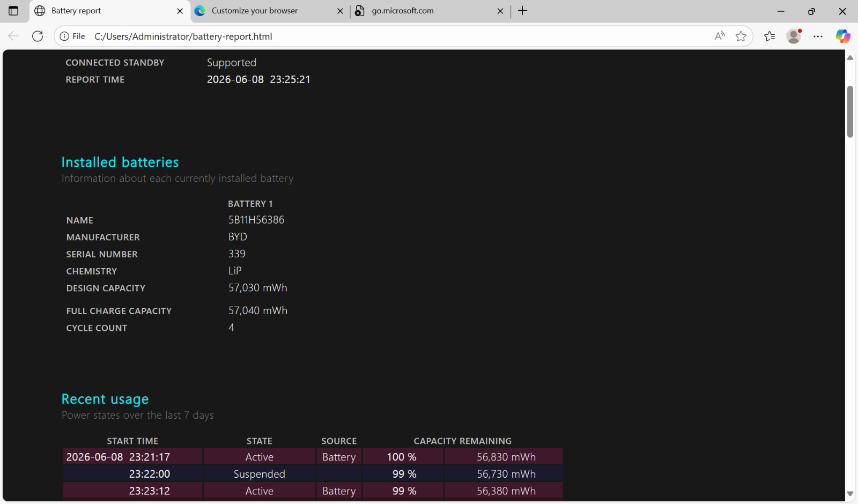Image resolution: width=858 pixels, height=504 pixels.
Task: Click the scrollbar up arrow
Action: coord(850,57)
